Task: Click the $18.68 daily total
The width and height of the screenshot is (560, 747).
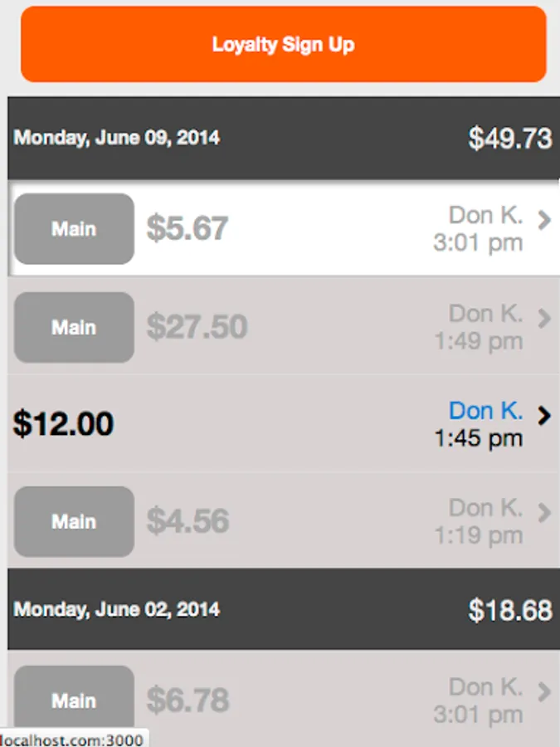Action: 509,610
